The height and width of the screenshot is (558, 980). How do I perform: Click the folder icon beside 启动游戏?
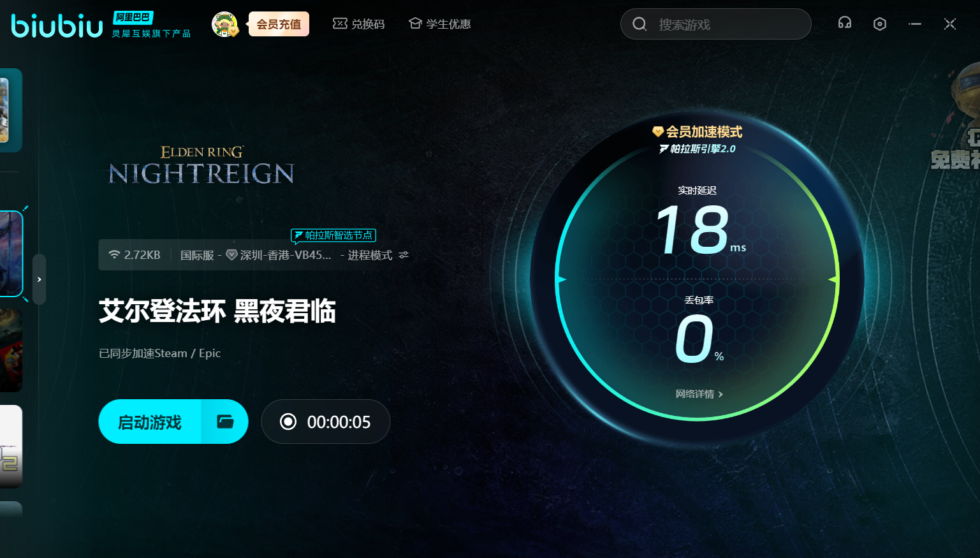[x=225, y=422]
